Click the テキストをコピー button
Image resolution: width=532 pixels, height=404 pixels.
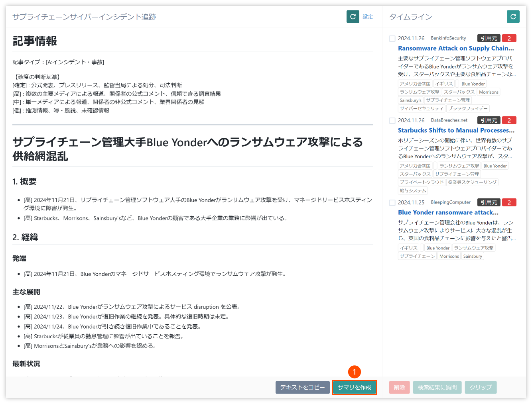coord(303,387)
